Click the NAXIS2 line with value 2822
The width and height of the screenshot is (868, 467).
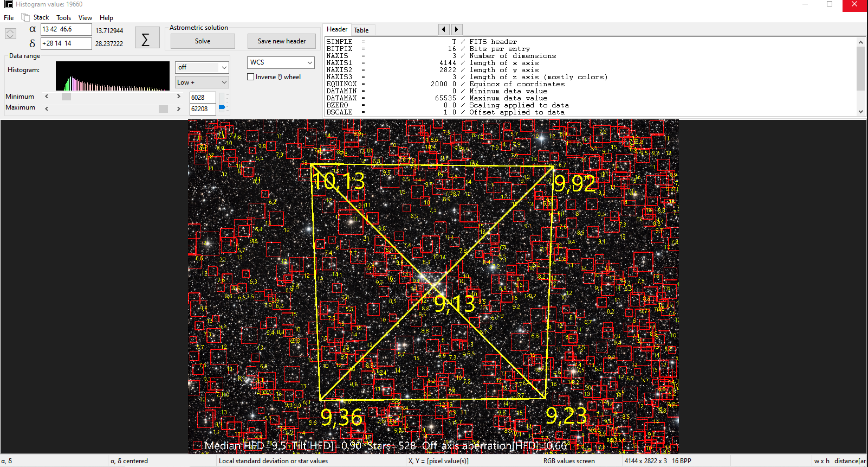click(432, 70)
